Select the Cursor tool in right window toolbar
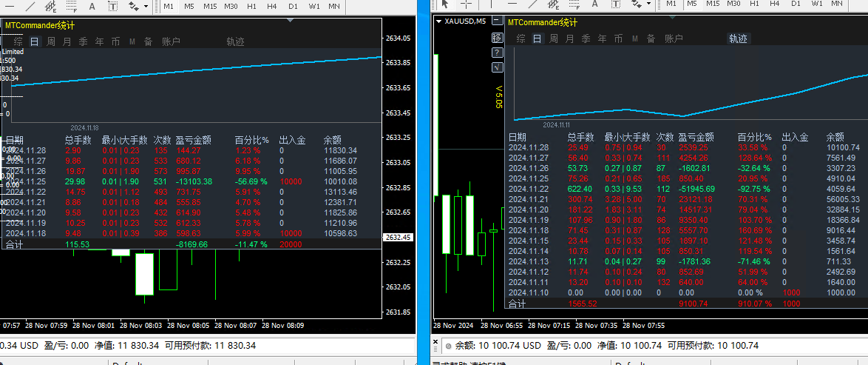The image size is (868, 365). click(x=444, y=4)
